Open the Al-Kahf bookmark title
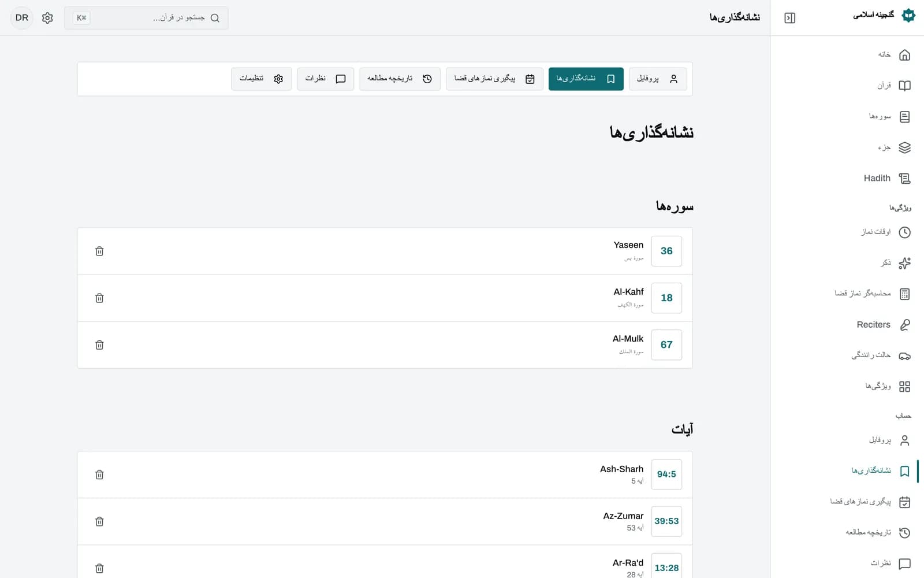The image size is (924, 578). (628, 292)
